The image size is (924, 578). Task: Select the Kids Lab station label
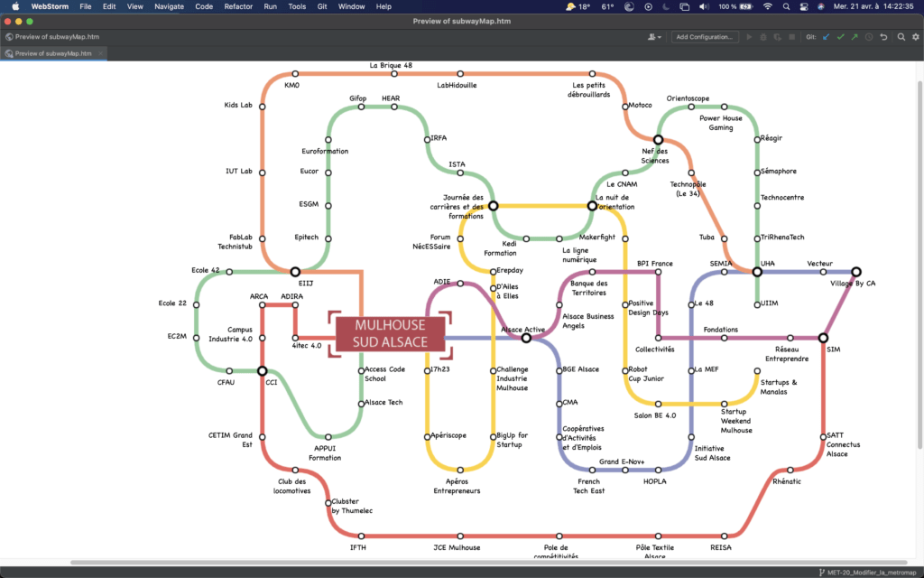pyautogui.click(x=238, y=105)
